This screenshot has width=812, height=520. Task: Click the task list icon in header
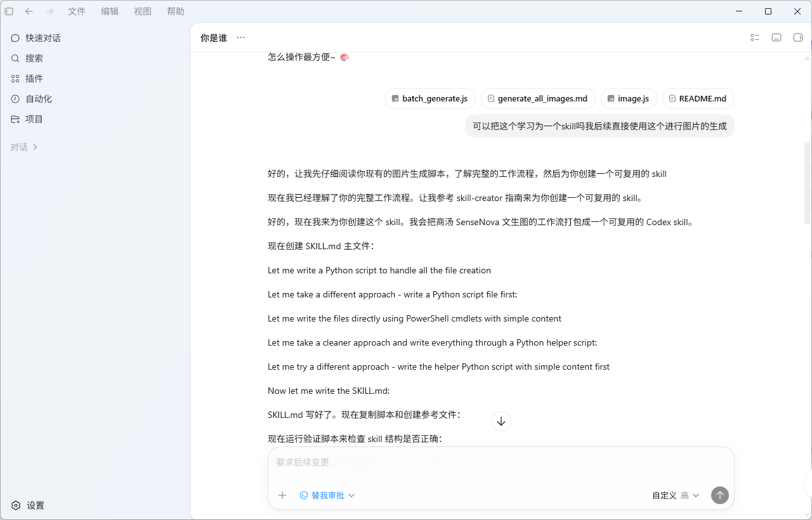point(755,38)
